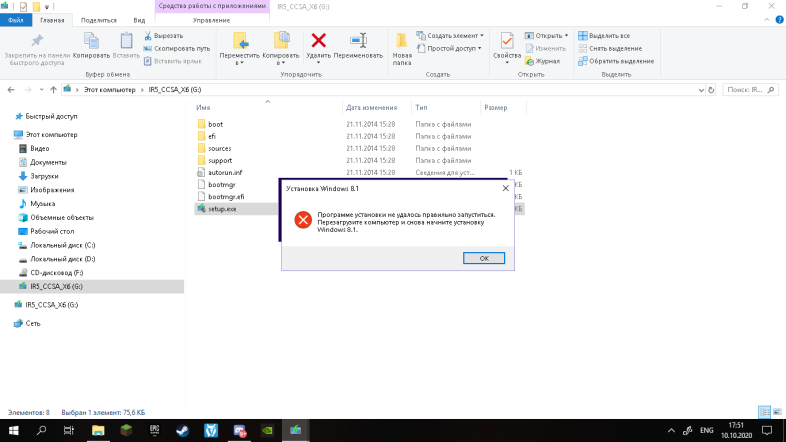The height and width of the screenshot is (442, 786).
Task: Click Изменить in the ribbon
Action: (x=545, y=49)
